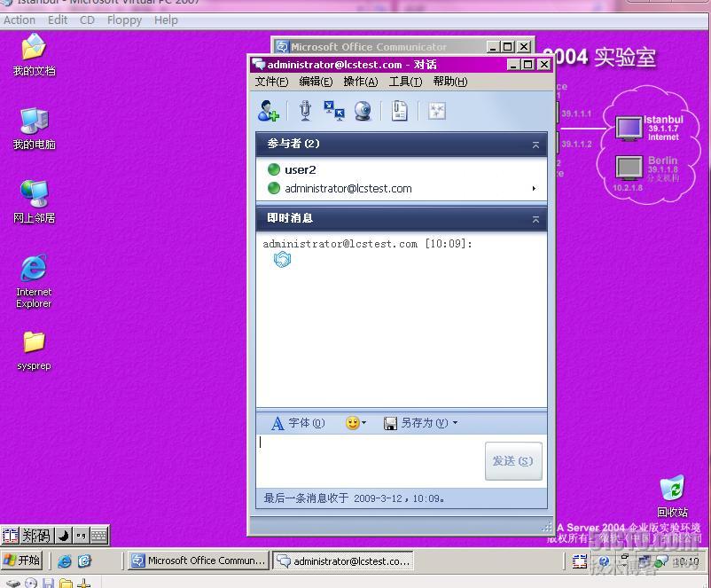Open the 回收站 recycle bin icon
The height and width of the screenshot is (588, 711).
672,497
